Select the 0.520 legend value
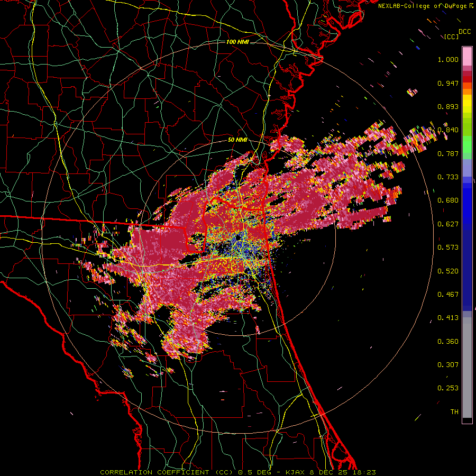 click(448, 271)
